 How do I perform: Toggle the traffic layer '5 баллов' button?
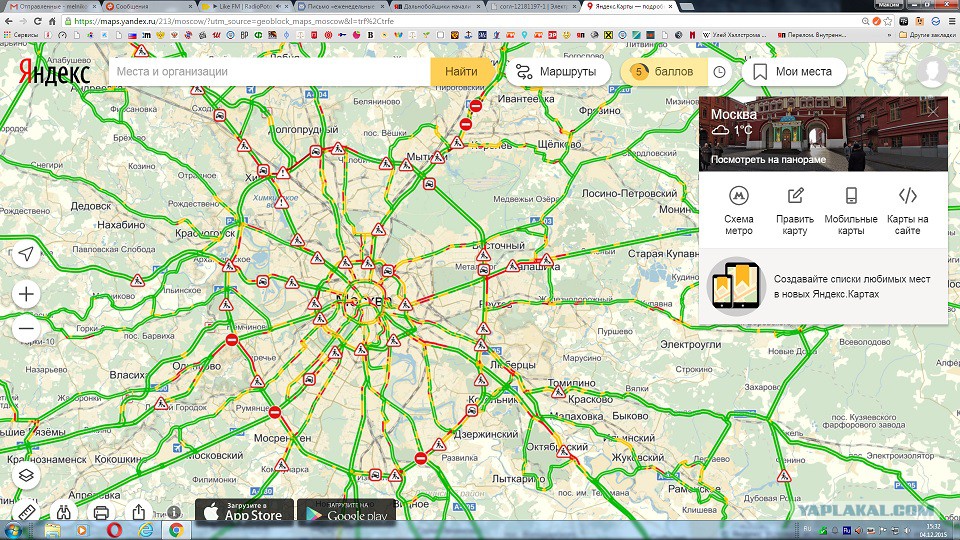(664, 72)
